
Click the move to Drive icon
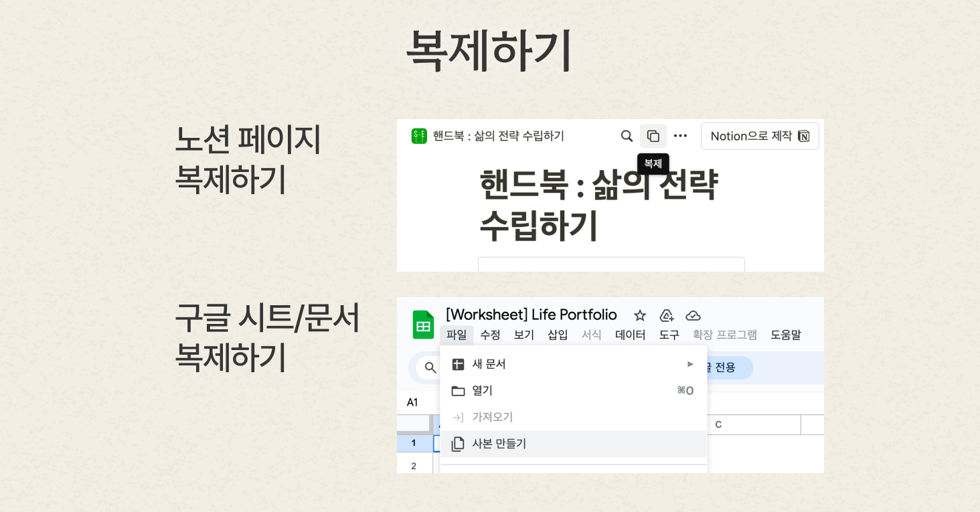pos(666,315)
